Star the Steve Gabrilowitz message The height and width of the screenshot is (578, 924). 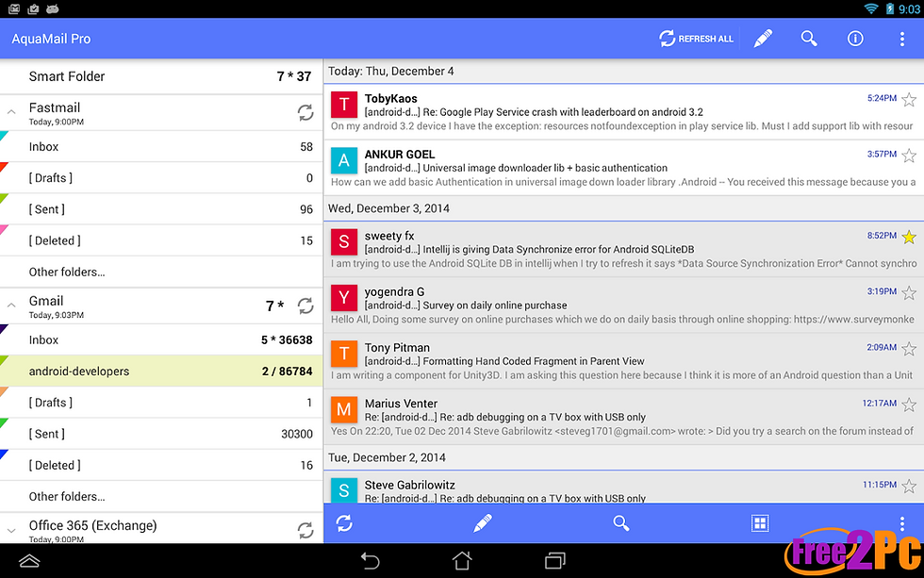click(x=909, y=486)
